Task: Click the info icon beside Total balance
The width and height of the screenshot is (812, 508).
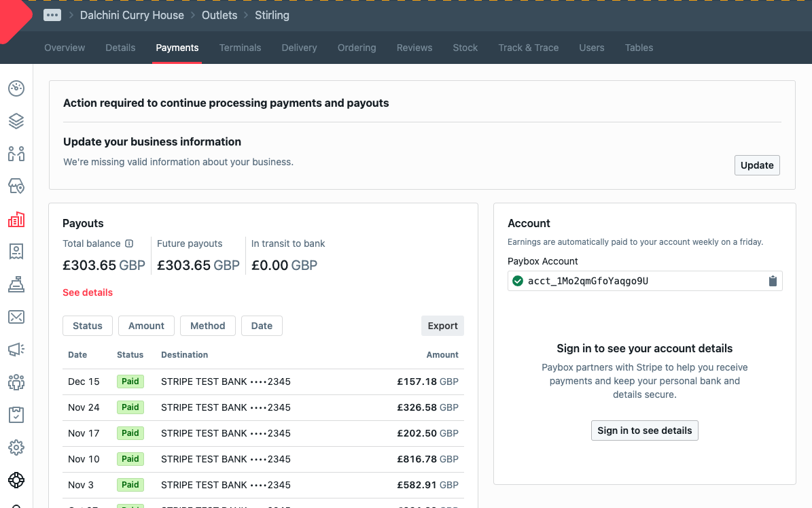Action: (x=129, y=243)
